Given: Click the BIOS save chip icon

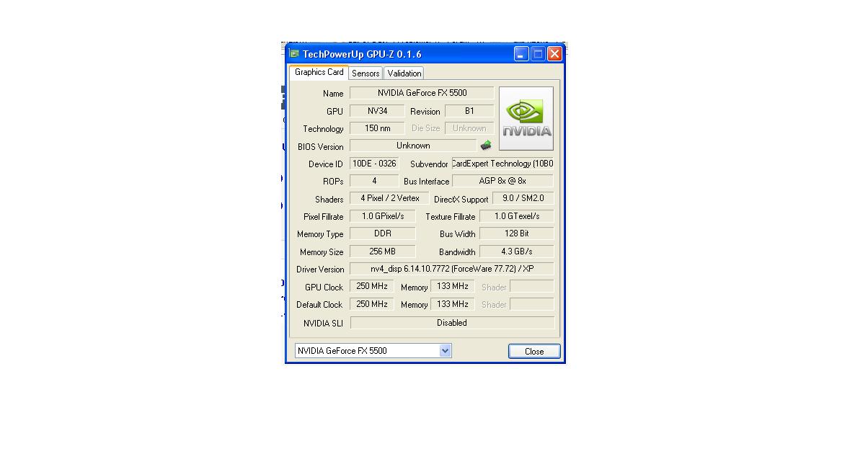Looking at the screenshot, I should [x=486, y=146].
